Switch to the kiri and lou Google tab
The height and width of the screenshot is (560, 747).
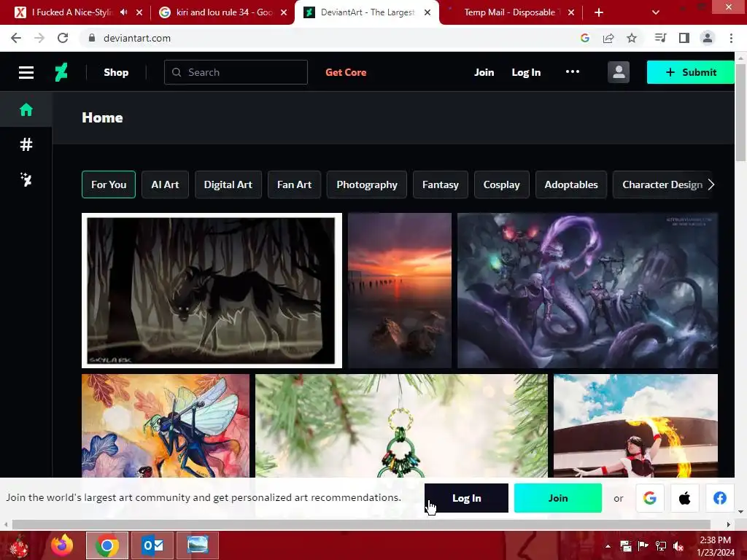223,12
